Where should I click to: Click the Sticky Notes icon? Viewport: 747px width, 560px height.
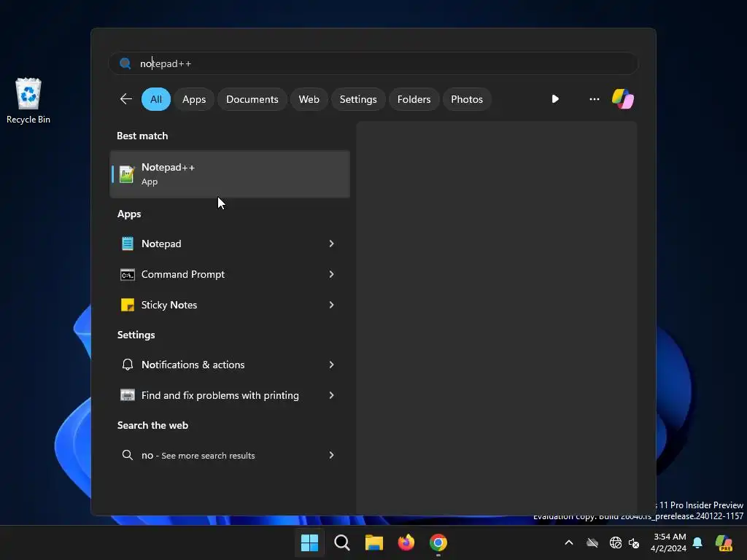pyautogui.click(x=127, y=306)
